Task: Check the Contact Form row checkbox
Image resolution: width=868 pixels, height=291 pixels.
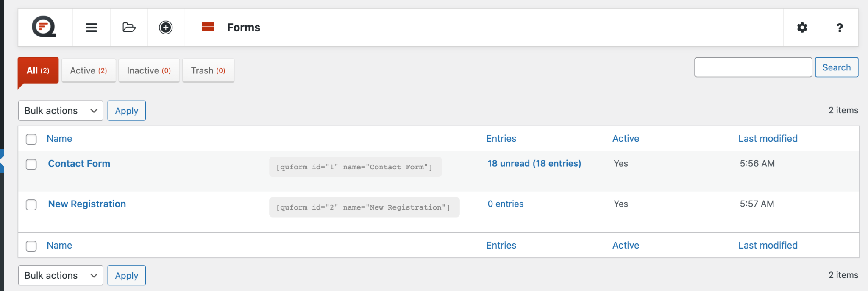Action: pos(31,164)
